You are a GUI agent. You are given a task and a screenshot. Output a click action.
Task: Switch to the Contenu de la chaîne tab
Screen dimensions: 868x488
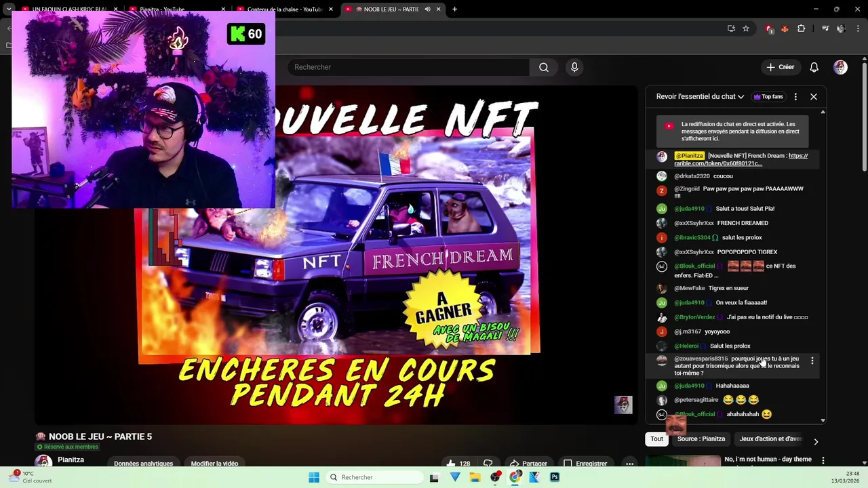[285, 9]
